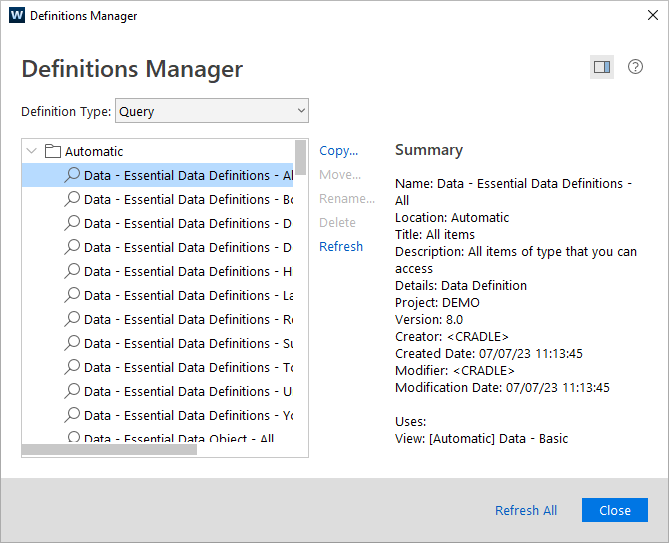Collapse the Automatic folder chevron

32,151
